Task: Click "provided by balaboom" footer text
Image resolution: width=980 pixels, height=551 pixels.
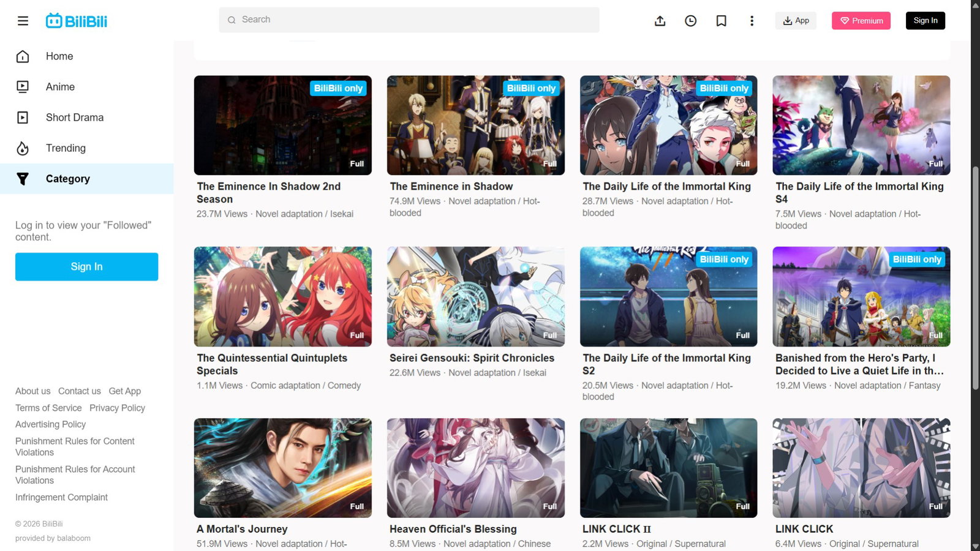Action: pyautogui.click(x=53, y=539)
